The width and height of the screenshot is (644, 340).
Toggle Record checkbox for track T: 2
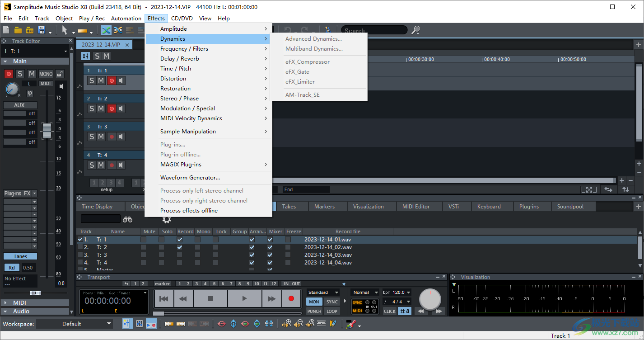pos(179,247)
